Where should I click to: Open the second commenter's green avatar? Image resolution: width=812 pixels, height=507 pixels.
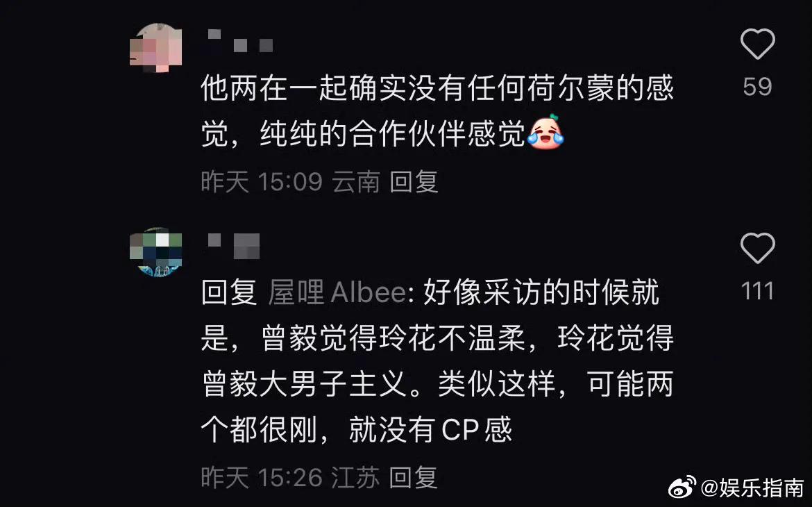[155, 252]
